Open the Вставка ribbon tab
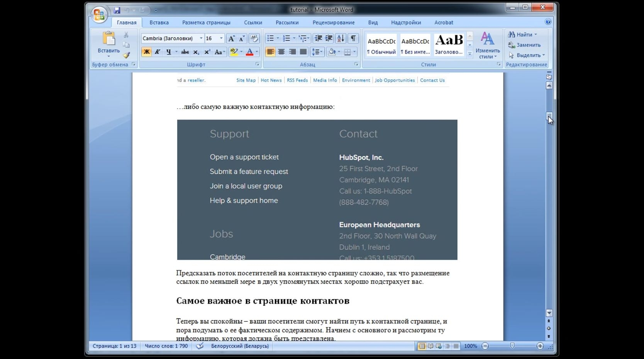 click(159, 22)
